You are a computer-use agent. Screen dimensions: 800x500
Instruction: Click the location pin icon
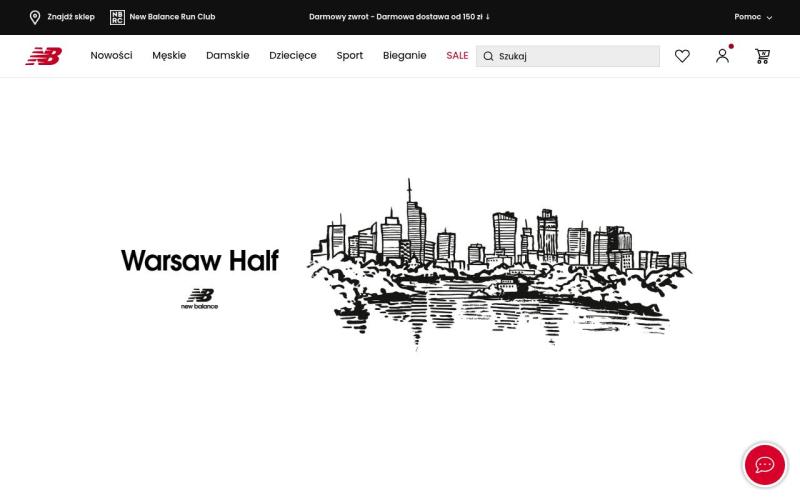pos(35,17)
